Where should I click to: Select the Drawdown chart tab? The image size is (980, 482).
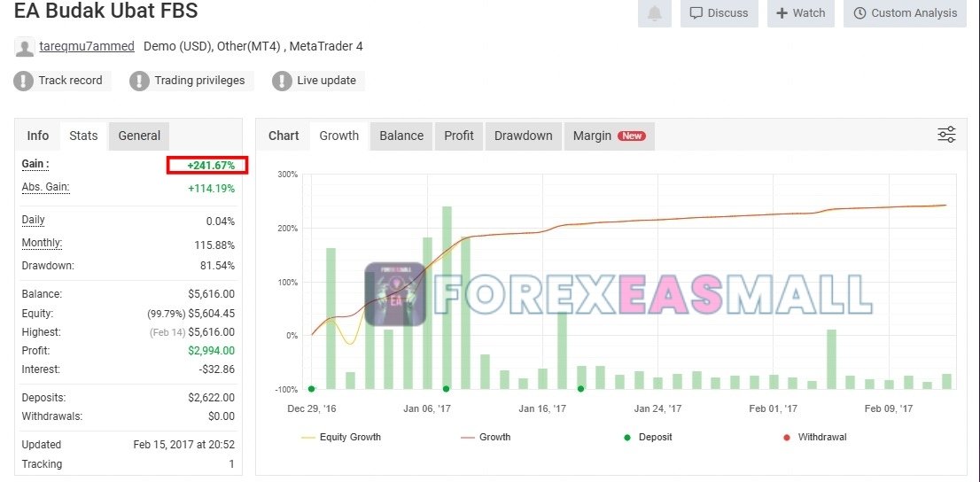[523, 136]
